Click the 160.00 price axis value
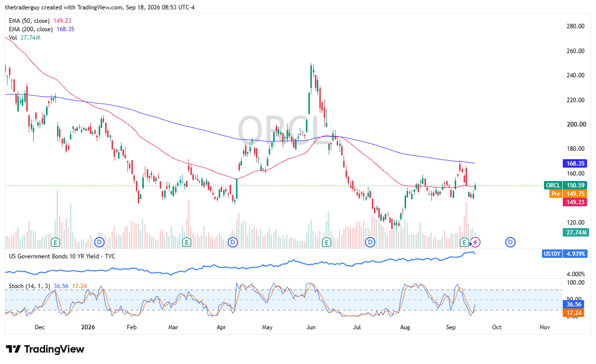 [x=576, y=174]
